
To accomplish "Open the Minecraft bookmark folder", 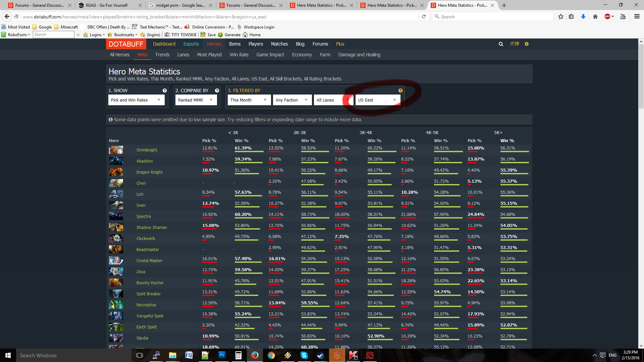I will coord(66,27).
